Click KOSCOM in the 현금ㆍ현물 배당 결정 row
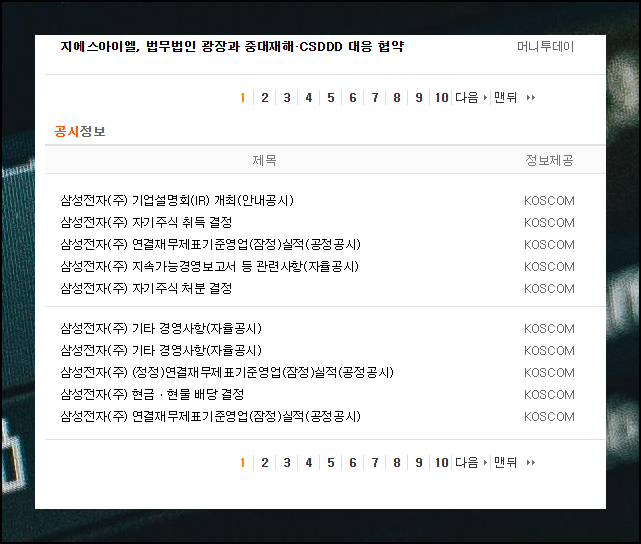Image resolution: width=641 pixels, height=544 pixels. point(549,395)
